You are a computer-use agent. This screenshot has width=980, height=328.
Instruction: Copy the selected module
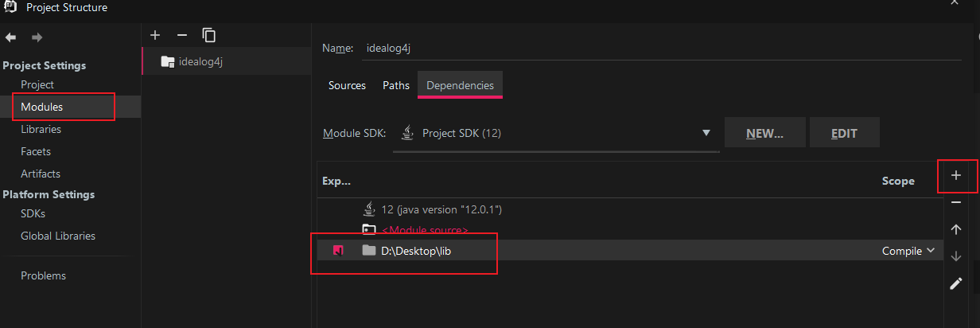pyautogui.click(x=208, y=35)
